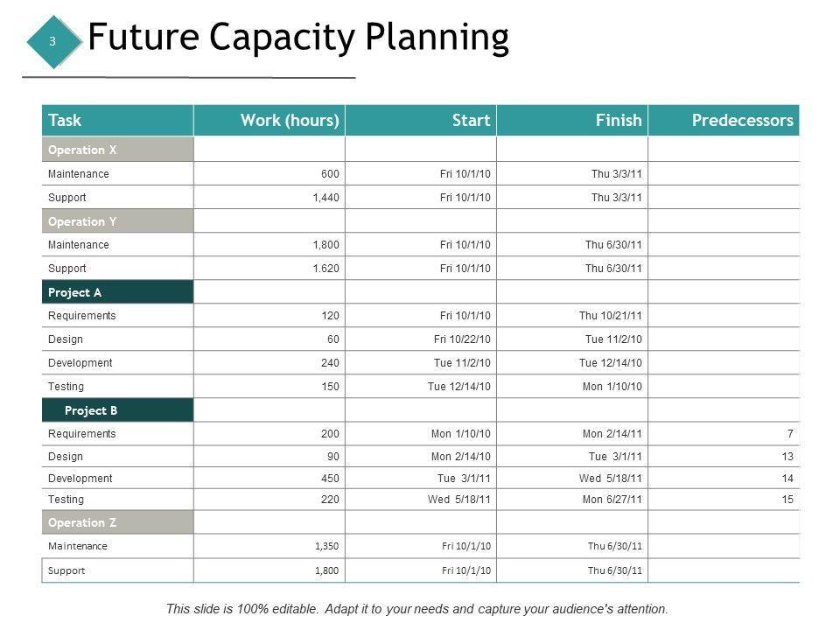Click predecessor value 13 cell

(787, 457)
